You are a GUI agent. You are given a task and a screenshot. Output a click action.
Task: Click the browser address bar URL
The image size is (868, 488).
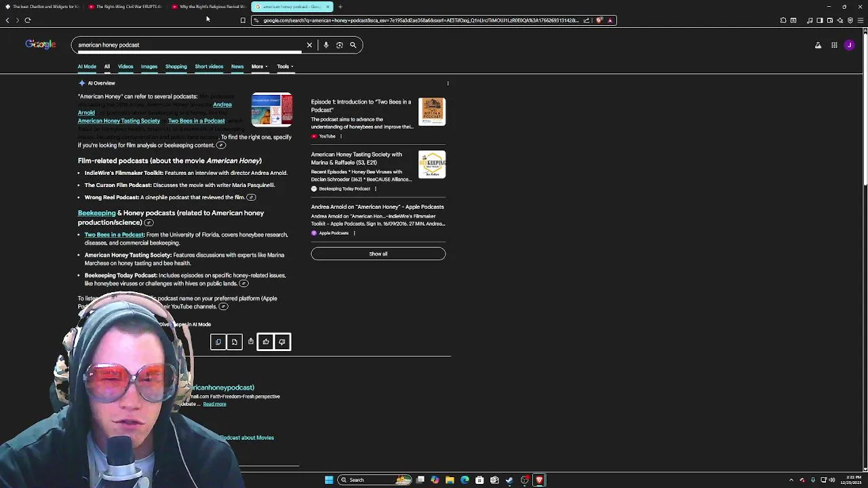[420, 20]
